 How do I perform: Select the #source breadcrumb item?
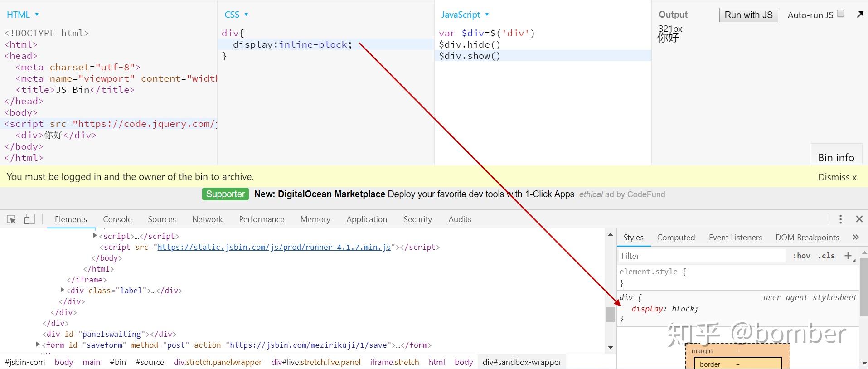[150, 362]
